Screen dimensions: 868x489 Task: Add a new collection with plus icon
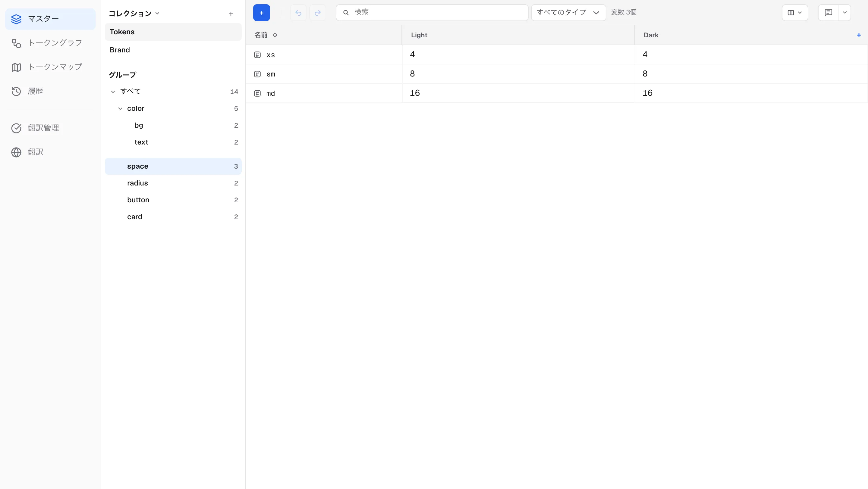231,14
